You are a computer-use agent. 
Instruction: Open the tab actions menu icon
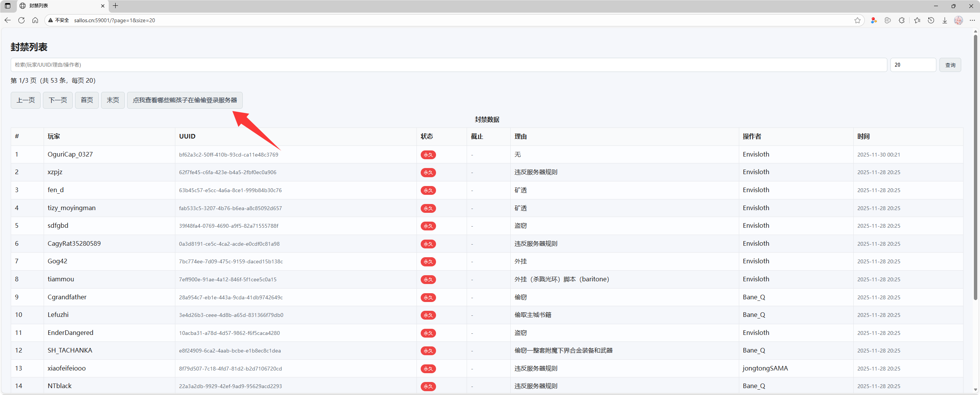point(8,6)
